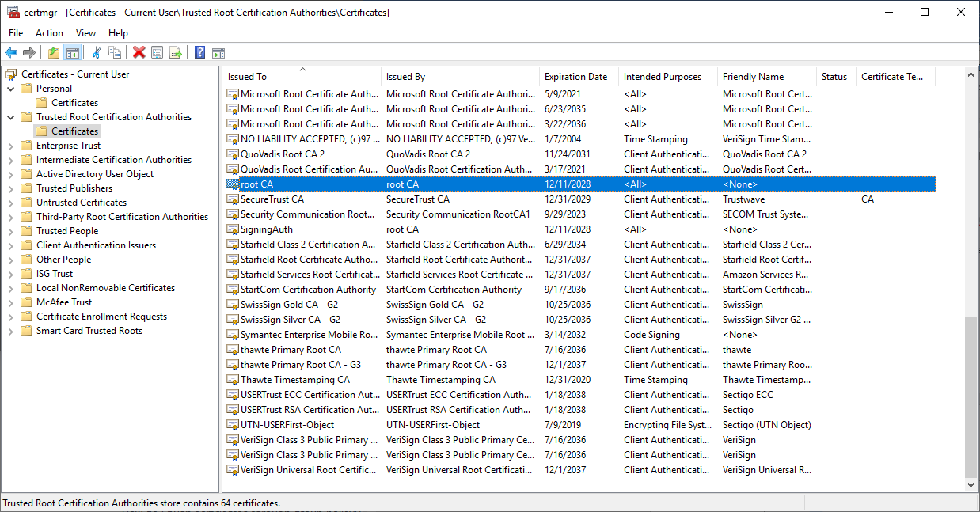This screenshot has height=512, width=980.
Task: Open the Action menu
Action: (x=49, y=33)
